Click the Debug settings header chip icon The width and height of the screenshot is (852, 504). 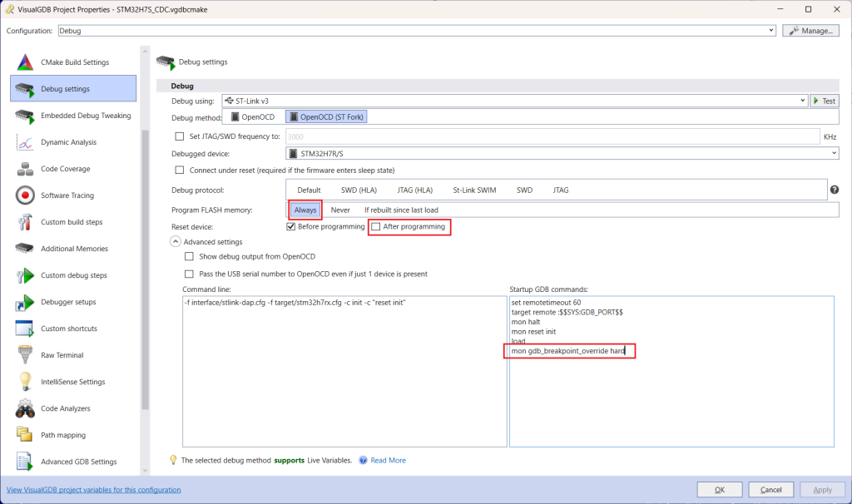(166, 62)
